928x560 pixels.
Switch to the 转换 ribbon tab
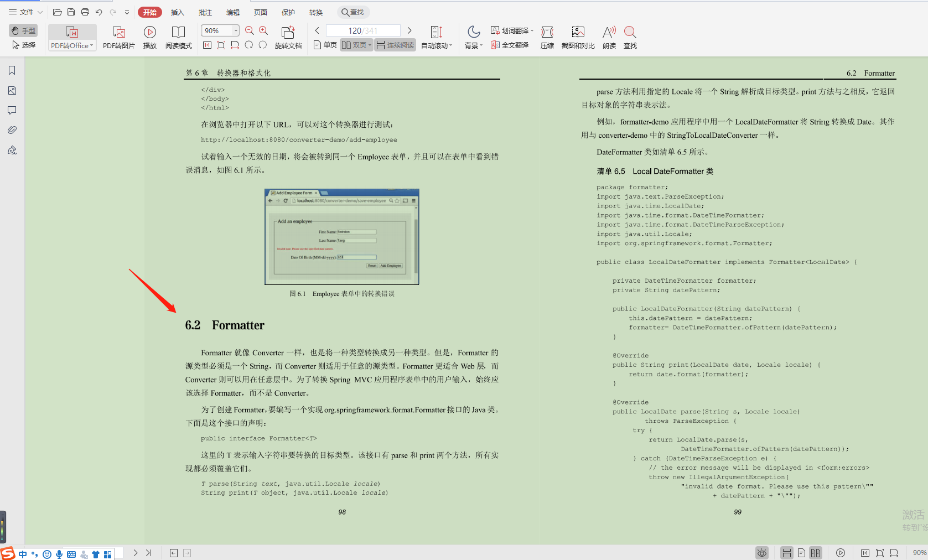pyautogui.click(x=315, y=12)
